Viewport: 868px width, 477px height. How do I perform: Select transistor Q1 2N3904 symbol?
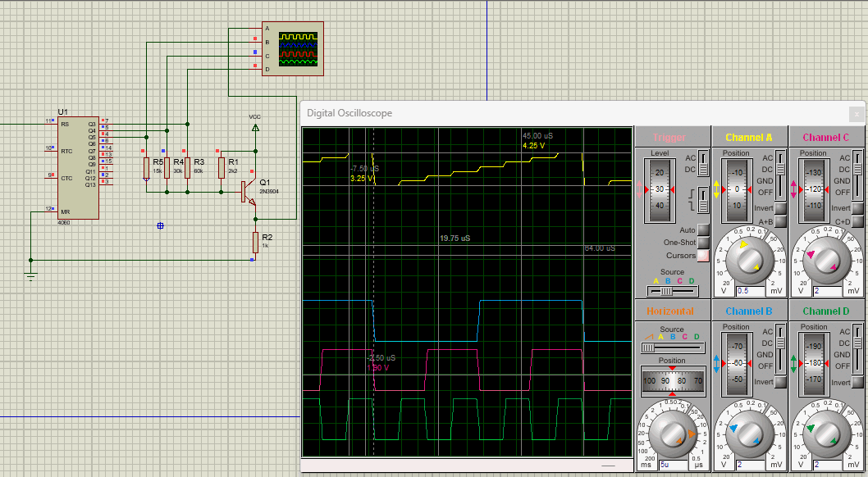pyautogui.click(x=249, y=192)
